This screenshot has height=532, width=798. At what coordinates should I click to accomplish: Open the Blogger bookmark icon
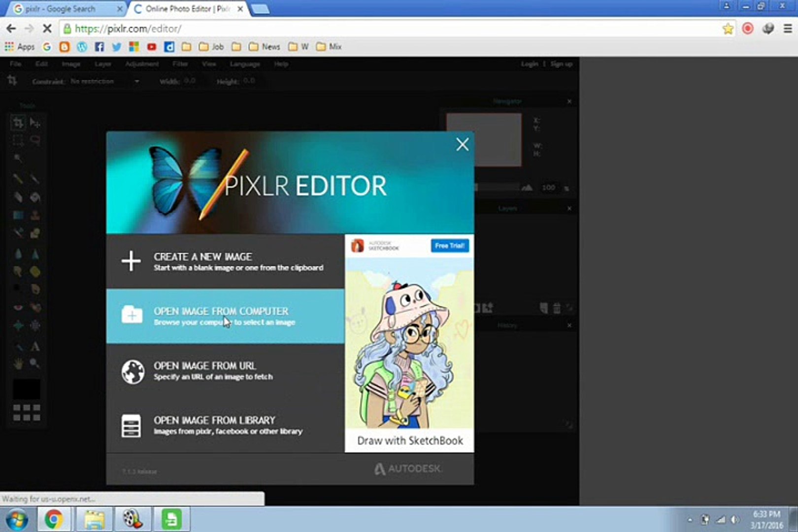click(64, 47)
